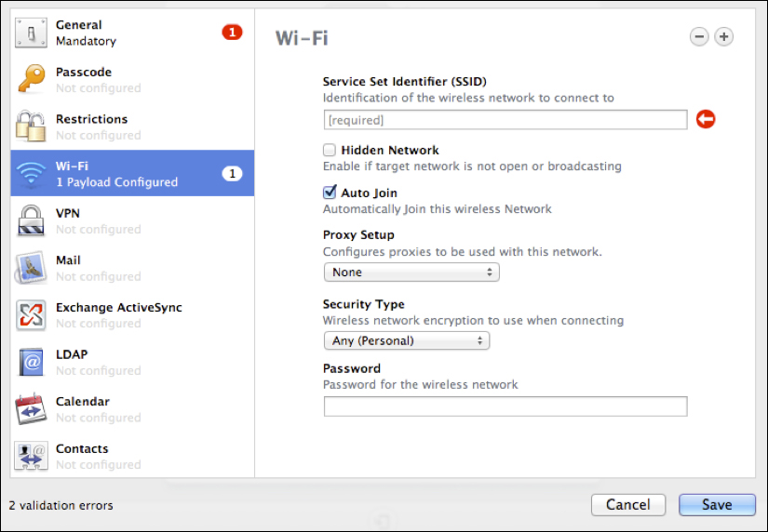The image size is (768, 532).
Task: Click the Save button
Action: [717, 505]
